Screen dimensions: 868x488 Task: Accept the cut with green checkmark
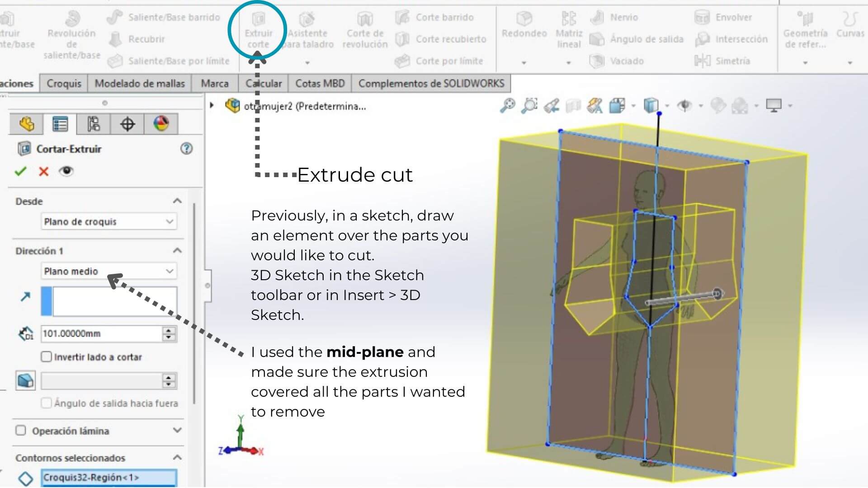[x=20, y=171]
